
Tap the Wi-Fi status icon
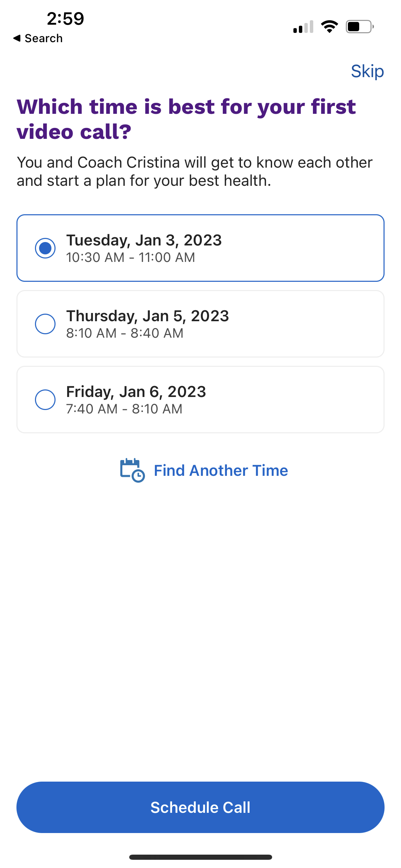[x=329, y=26]
